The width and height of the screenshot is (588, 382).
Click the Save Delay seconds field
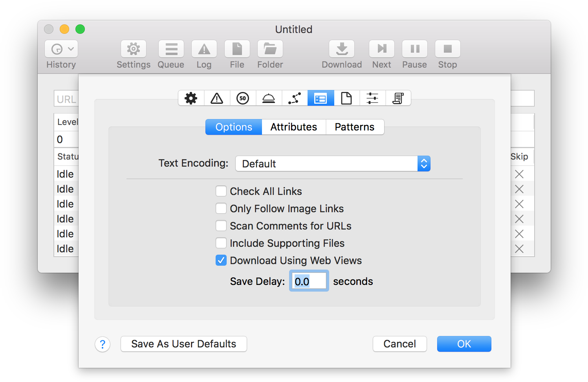[x=309, y=281]
